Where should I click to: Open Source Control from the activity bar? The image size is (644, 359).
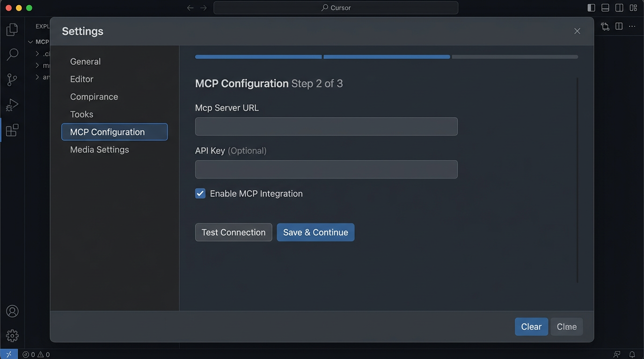point(12,79)
